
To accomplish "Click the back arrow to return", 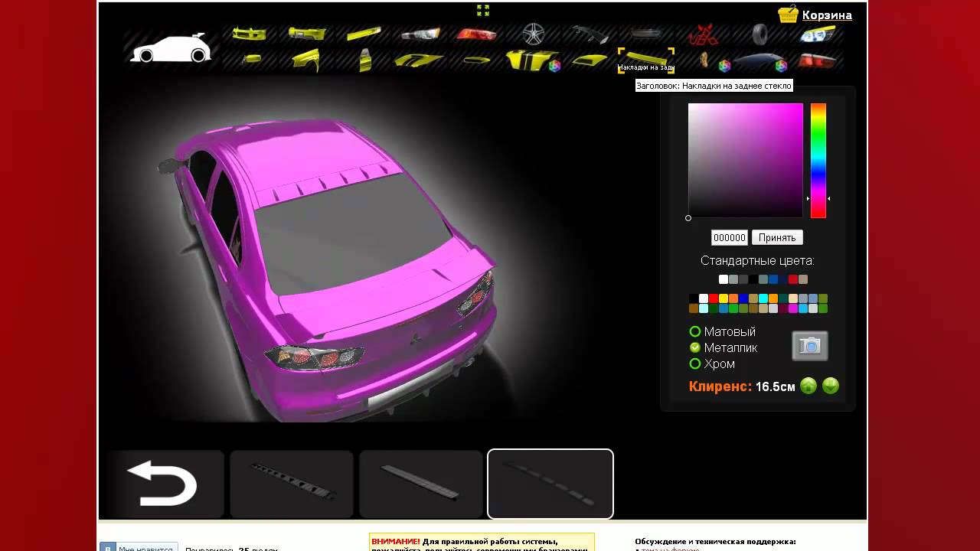I will tap(162, 484).
